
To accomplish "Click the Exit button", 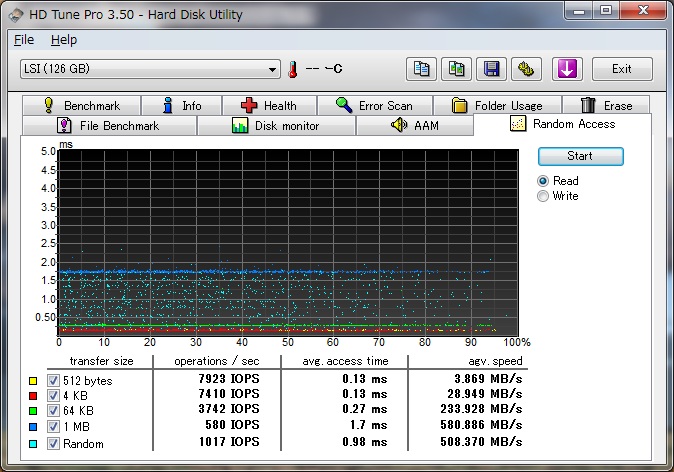I will 621,69.
